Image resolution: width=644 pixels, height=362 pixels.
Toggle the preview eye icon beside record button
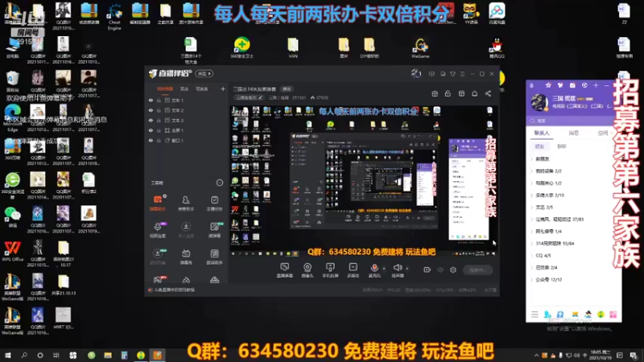[x=440, y=269]
